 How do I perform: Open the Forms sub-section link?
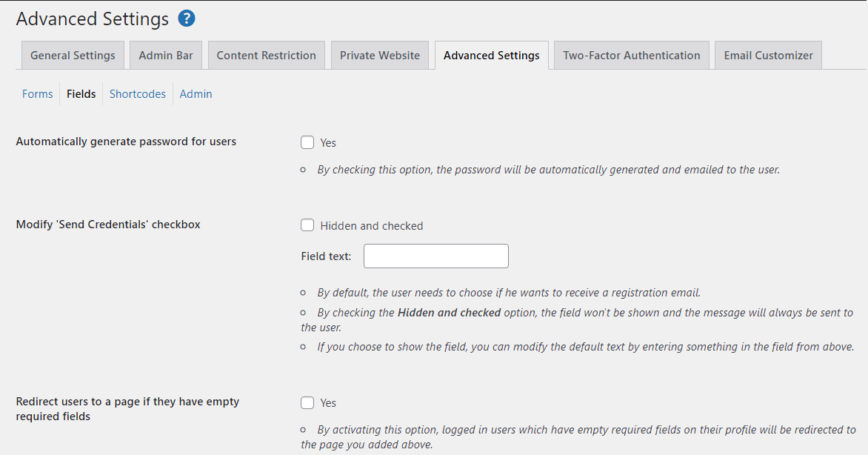click(38, 93)
